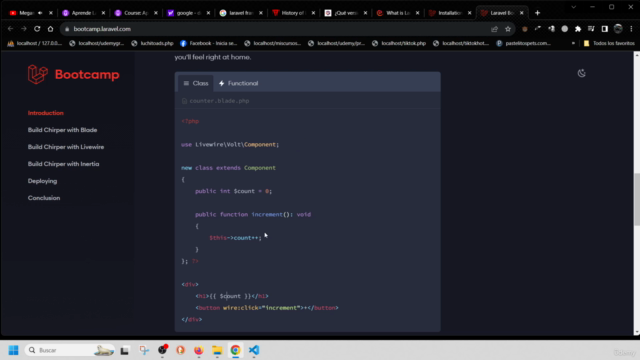Switch to the Installation browser tab
Image resolution: width=640 pixels, height=360 pixels.
coord(447,13)
